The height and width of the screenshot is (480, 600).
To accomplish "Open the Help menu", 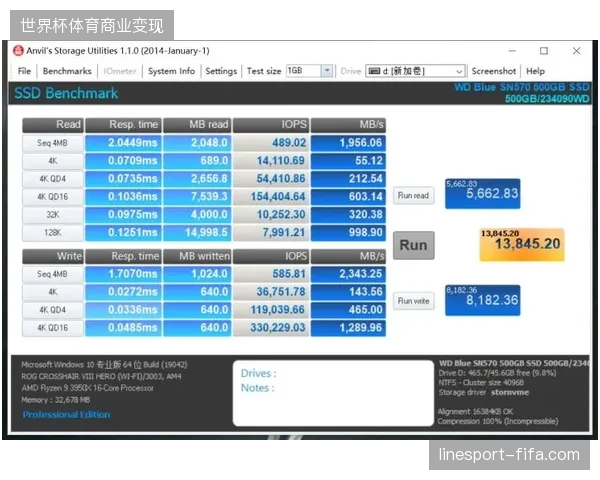I will pyautogui.click(x=535, y=71).
